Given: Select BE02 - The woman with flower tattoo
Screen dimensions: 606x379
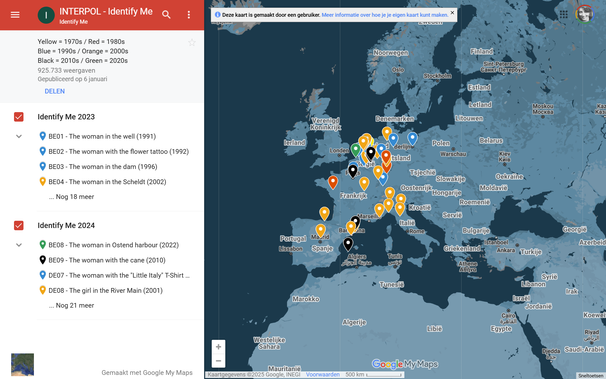Looking at the screenshot, I should pyautogui.click(x=118, y=151).
